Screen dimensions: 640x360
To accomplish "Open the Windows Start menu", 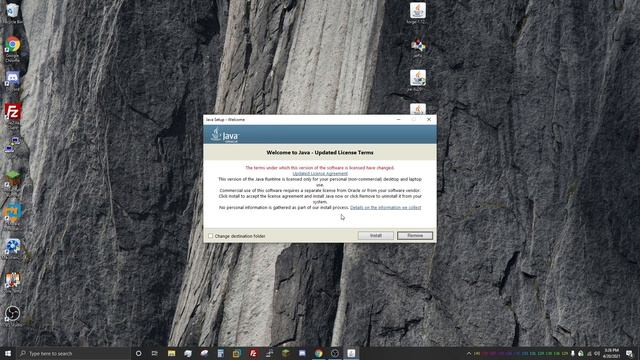I will click(8, 353).
